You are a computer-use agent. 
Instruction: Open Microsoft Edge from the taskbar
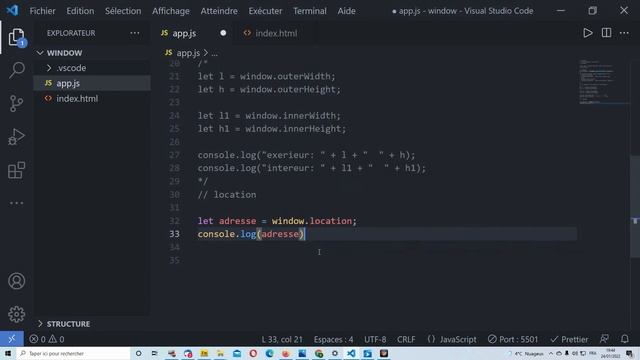click(x=269, y=353)
